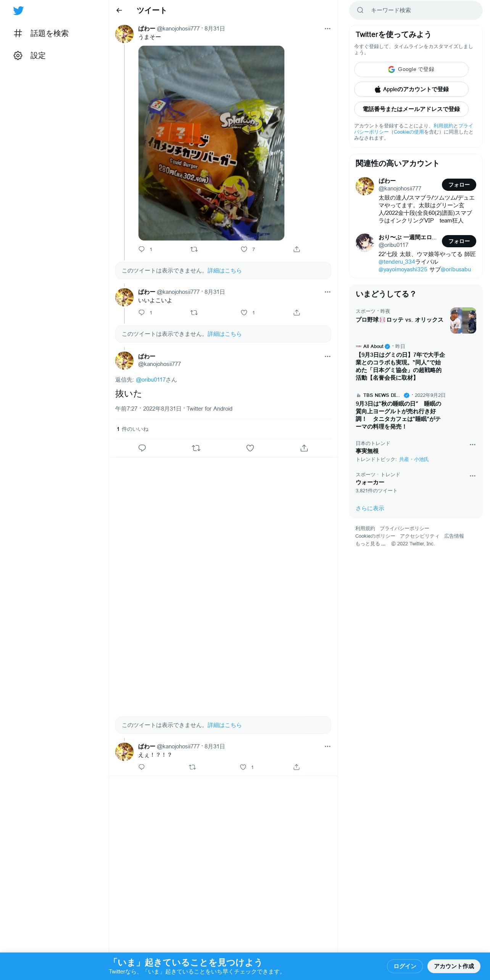This screenshot has width=490, height=980.
Task: View 1 件のいいね likes list
Action: 132,429
